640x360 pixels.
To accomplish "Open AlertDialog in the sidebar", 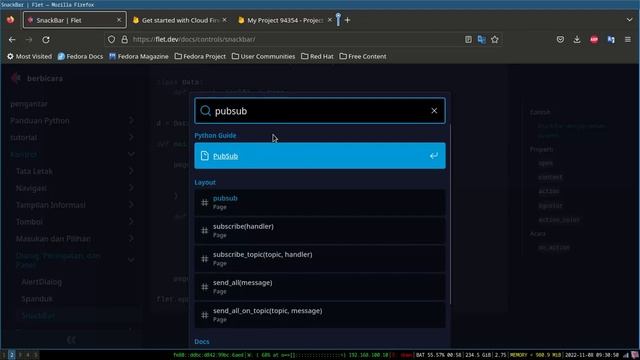I will [42, 282].
